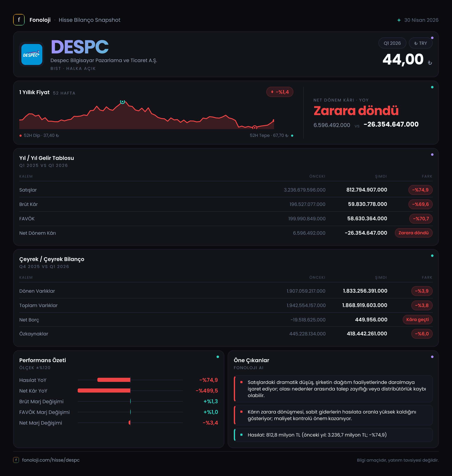Click the highlight starting "Hasılat: 812,8 milyon TL"
This screenshot has height=476, width=452.
[333, 435]
